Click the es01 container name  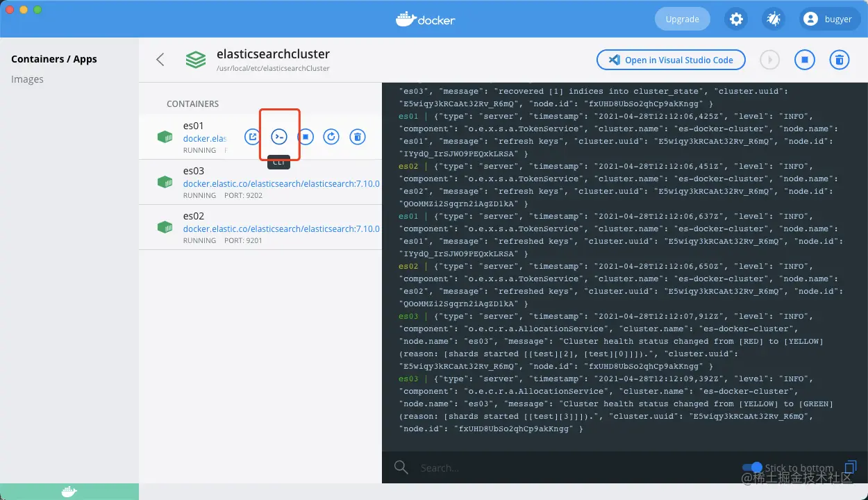tap(194, 126)
